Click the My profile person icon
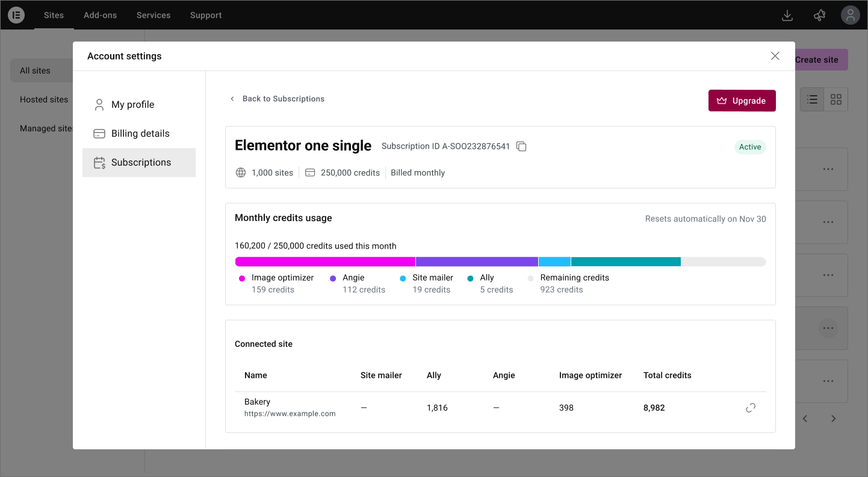This screenshot has height=477, width=868. point(99,105)
